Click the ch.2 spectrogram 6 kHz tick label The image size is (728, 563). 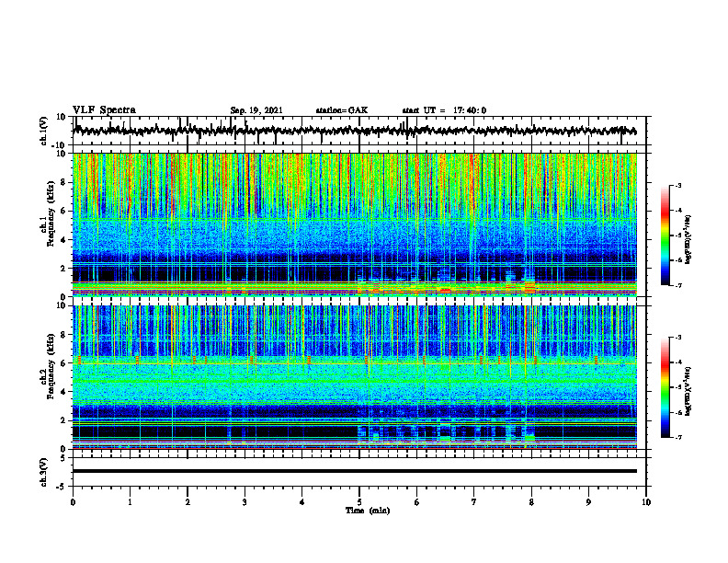[63, 363]
